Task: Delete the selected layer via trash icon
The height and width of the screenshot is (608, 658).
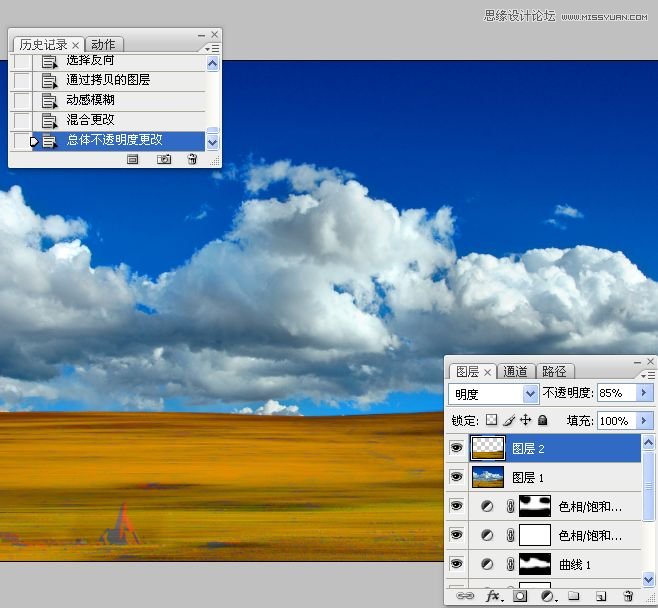Action: (628, 596)
